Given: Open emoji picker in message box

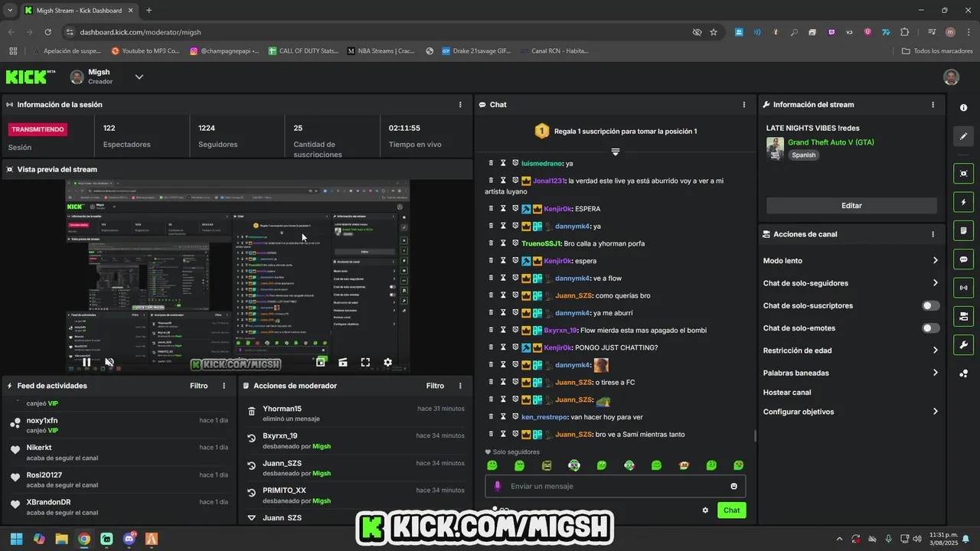Looking at the screenshot, I should 733,486.
